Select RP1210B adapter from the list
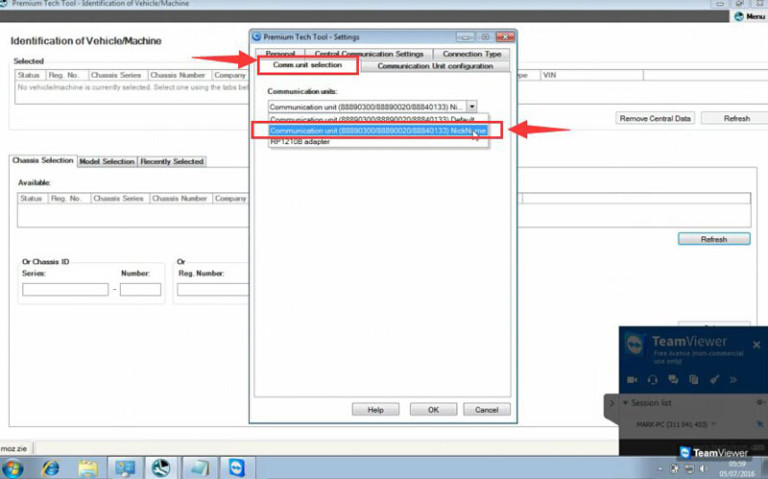The image size is (768, 479). click(300, 142)
